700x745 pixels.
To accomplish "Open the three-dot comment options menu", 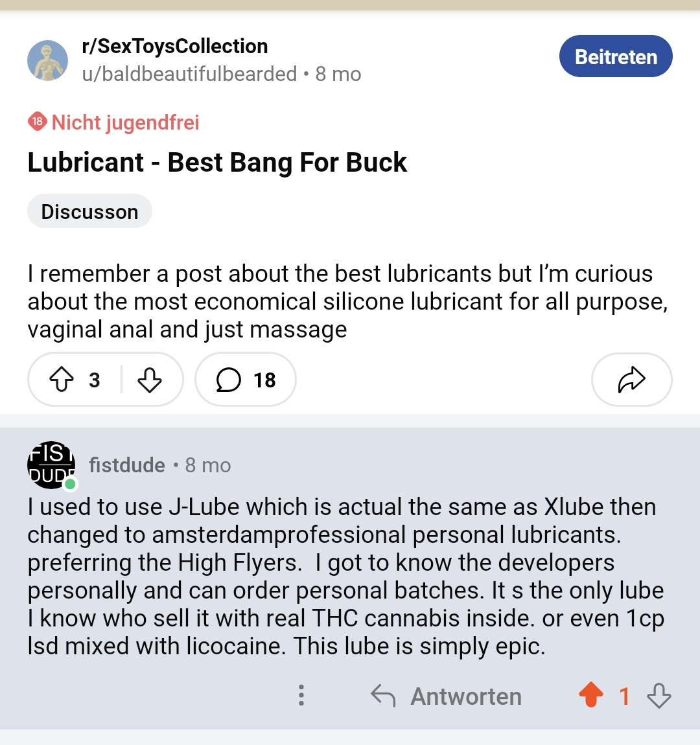I will point(301,695).
